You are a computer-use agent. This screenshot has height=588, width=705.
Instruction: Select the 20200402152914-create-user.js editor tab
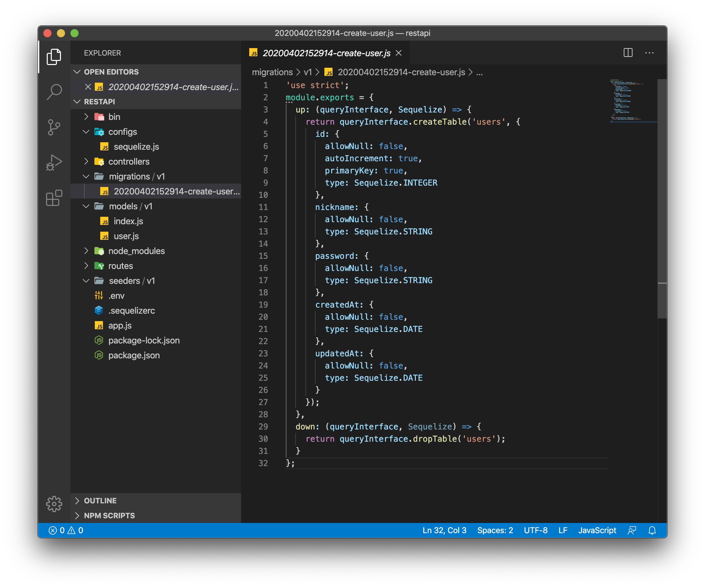click(326, 53)
